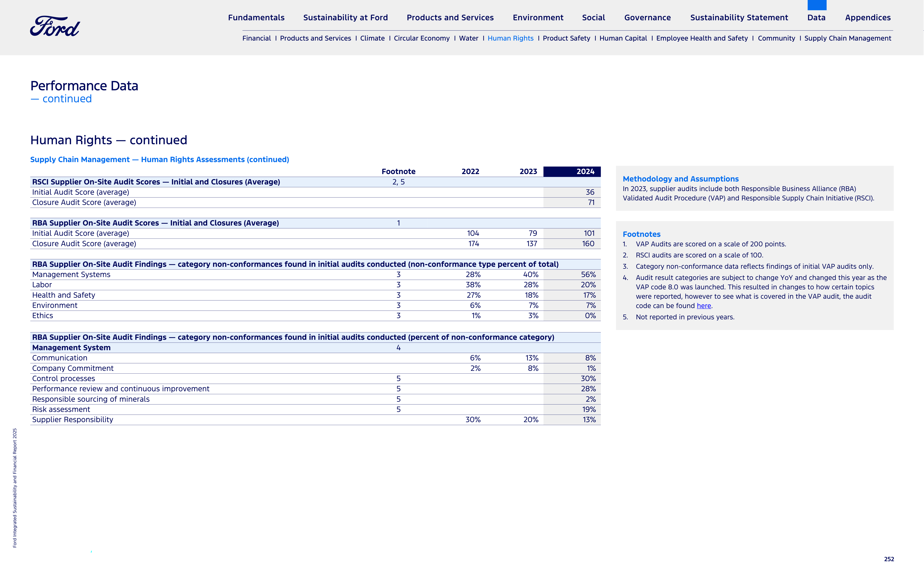Viewport: 924px width, 578px height.
Task: Open Products and Services top menu
Action: [450, 18]
